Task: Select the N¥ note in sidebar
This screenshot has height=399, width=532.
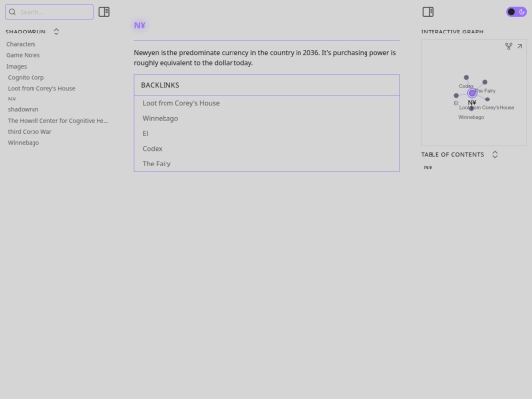Action: tap(12, 100)
